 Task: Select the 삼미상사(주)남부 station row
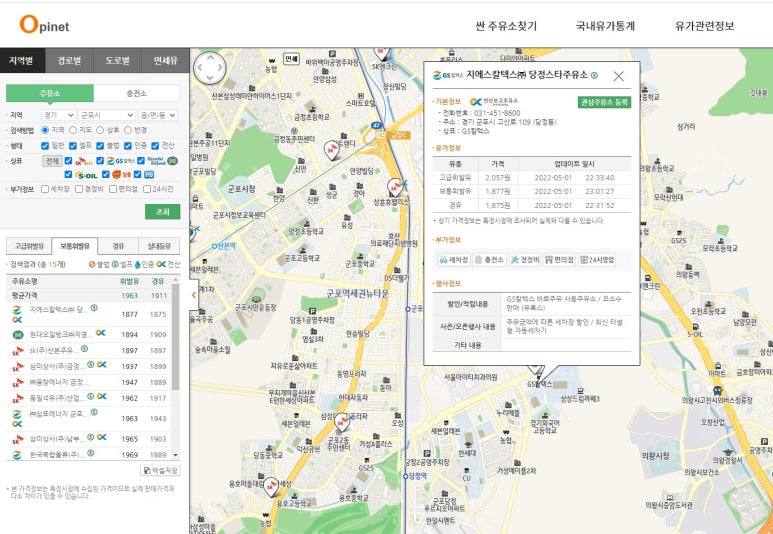click(x=89, y=438)
